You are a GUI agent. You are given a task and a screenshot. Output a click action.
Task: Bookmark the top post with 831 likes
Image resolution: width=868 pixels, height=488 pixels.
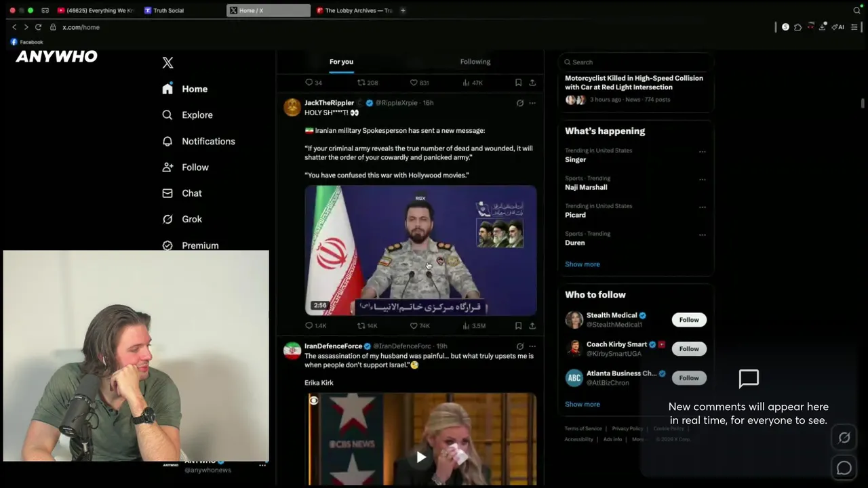[518, 83]
